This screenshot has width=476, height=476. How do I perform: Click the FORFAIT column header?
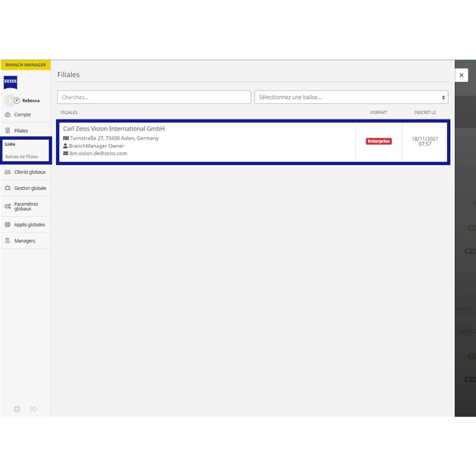click(379, 112)
